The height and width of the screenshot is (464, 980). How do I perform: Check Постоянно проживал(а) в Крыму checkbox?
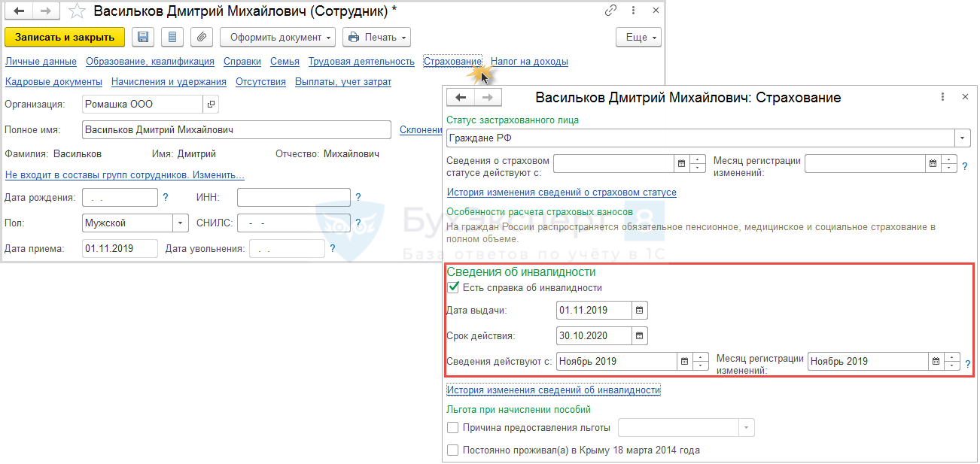(453, 450)
